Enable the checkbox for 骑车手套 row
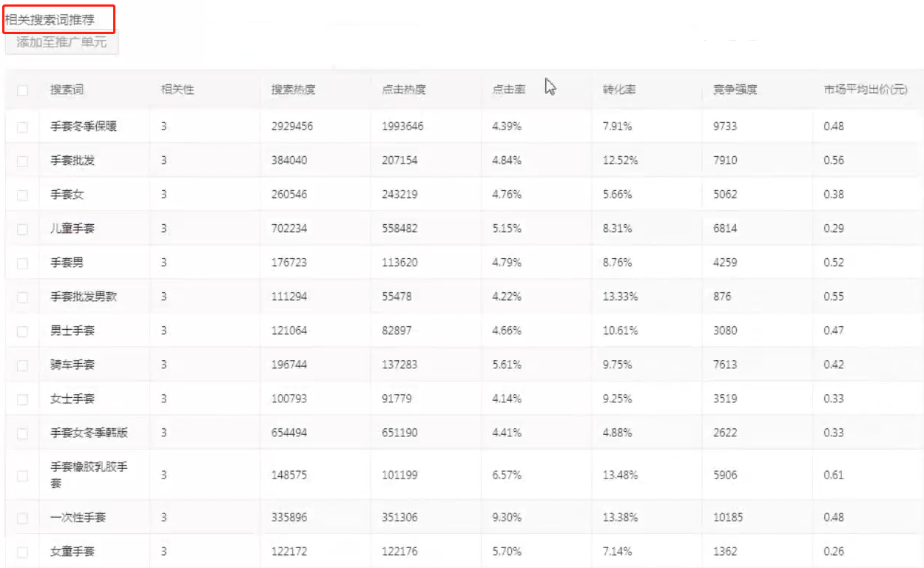The width and height of the screenshot is (924, 568). click(x=22, y=365)
